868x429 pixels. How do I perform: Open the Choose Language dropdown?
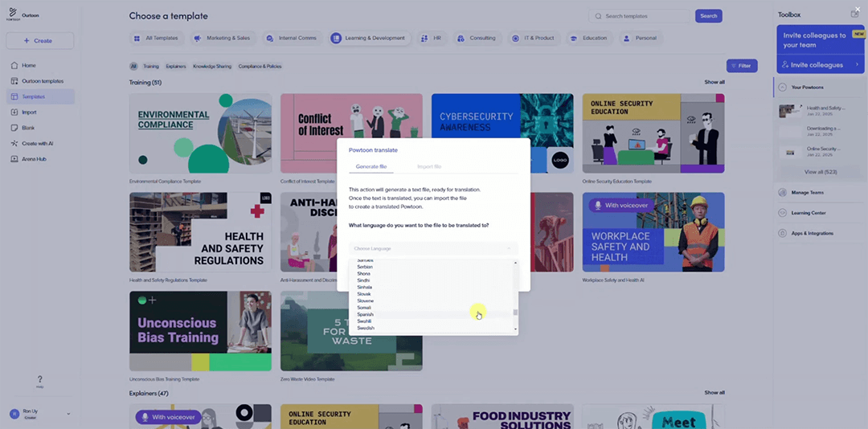click(x=433, y=248)
